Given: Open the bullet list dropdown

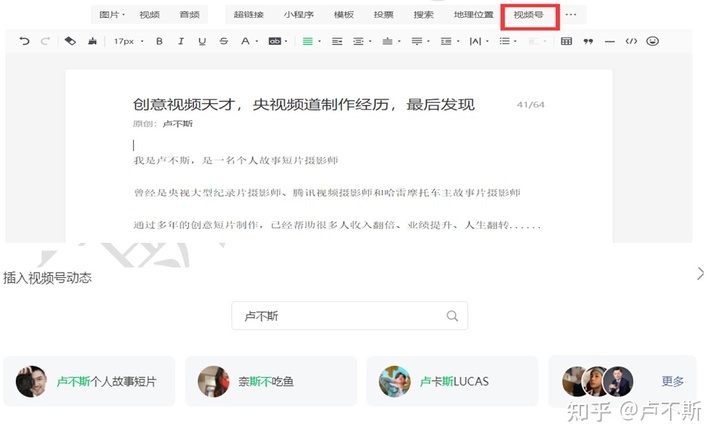Looking at the screenshot, I should click(507, 41).
